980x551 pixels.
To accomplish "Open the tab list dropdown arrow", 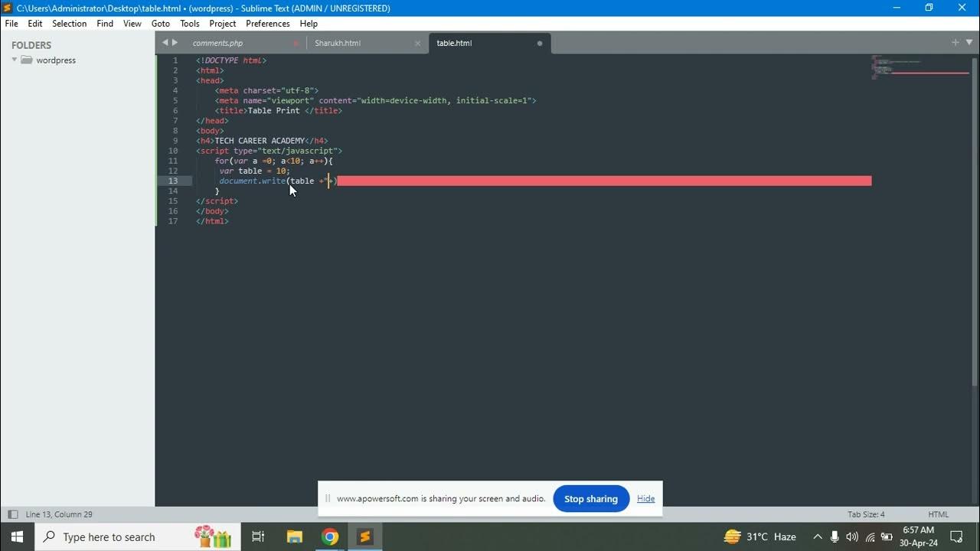I will click(969, 43).
